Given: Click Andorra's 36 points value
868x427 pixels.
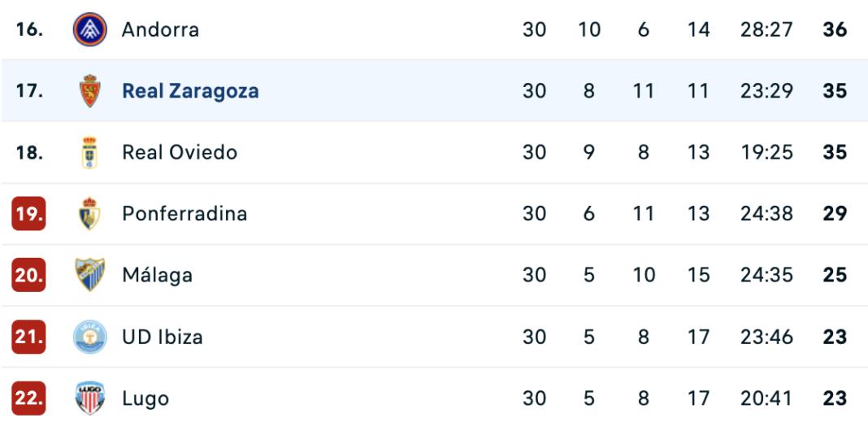Looking at the screenshot, I should click(x=835, y=29).
